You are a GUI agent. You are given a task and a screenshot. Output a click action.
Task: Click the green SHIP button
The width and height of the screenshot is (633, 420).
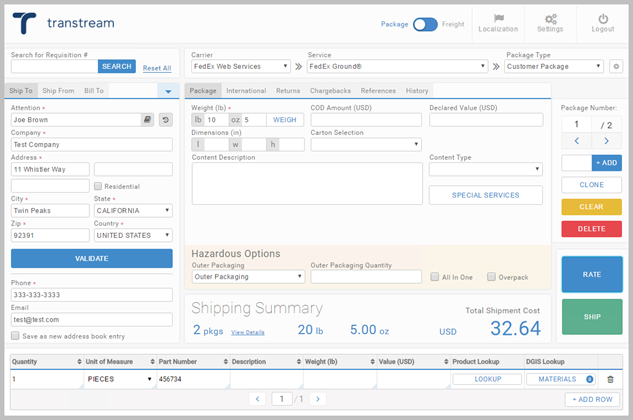[x=592, y=317]
